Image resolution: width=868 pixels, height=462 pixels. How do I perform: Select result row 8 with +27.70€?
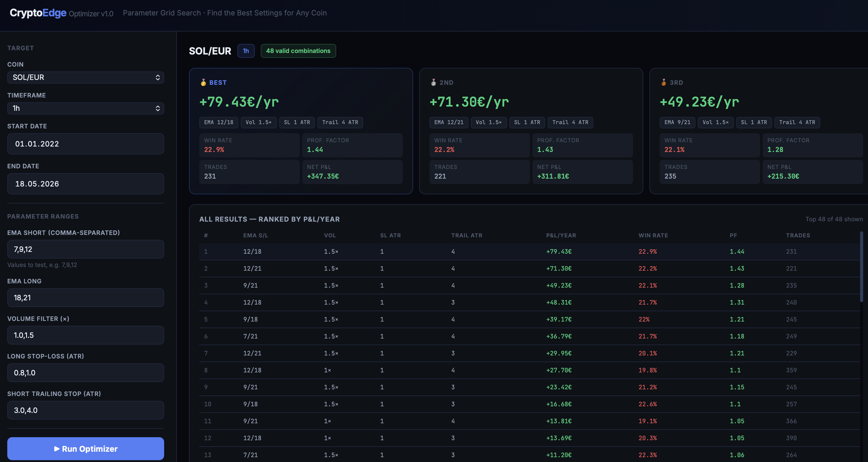529,370
